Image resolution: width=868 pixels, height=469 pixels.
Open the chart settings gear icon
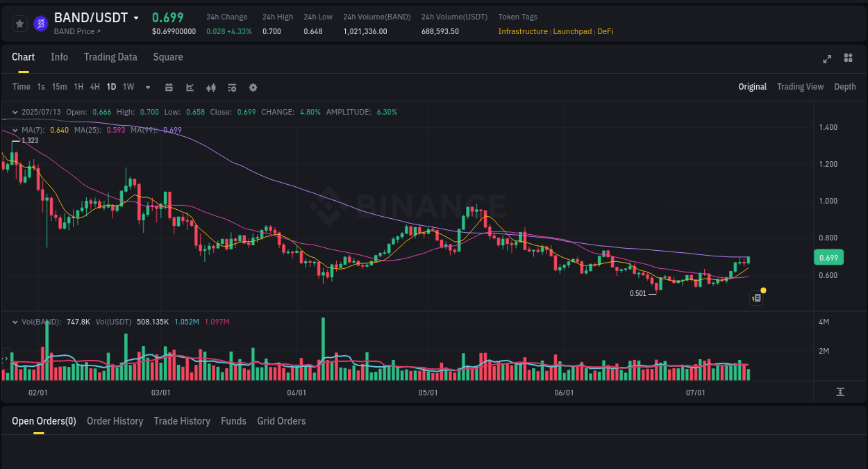[253, 87]
